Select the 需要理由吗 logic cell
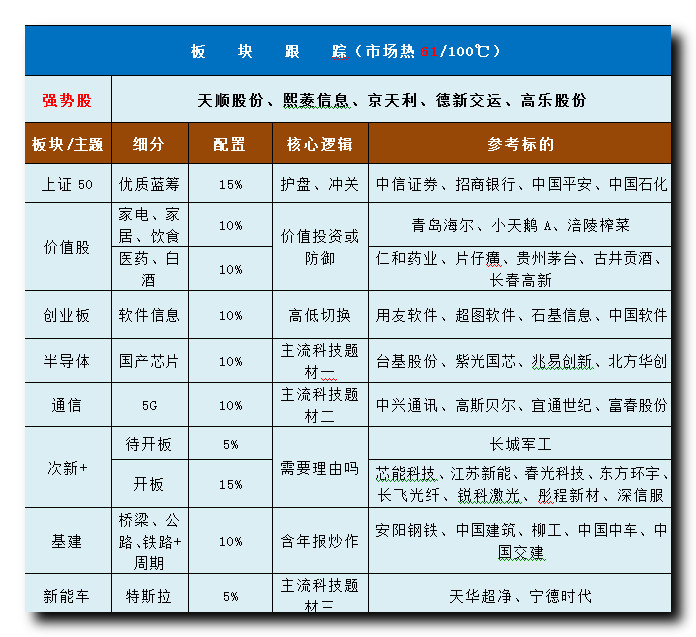 tap(320, 467)
